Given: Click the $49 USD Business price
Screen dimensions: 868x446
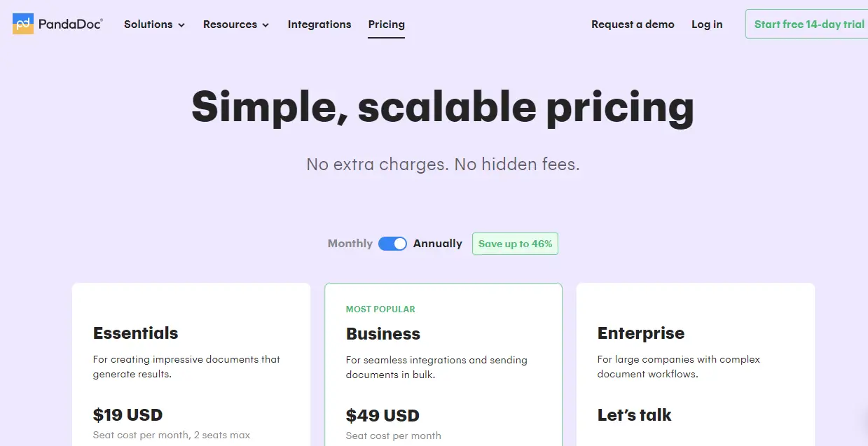Looking at the screenshot, I should point(383,416).
